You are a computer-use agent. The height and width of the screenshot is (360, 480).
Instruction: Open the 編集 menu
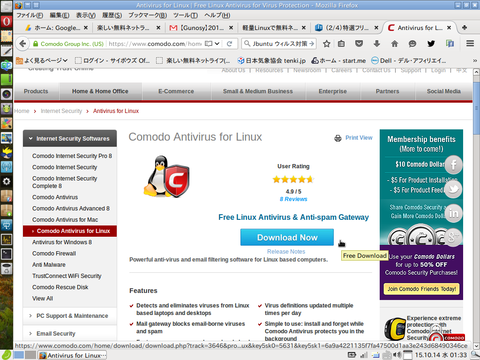click(x=59, y=15)
